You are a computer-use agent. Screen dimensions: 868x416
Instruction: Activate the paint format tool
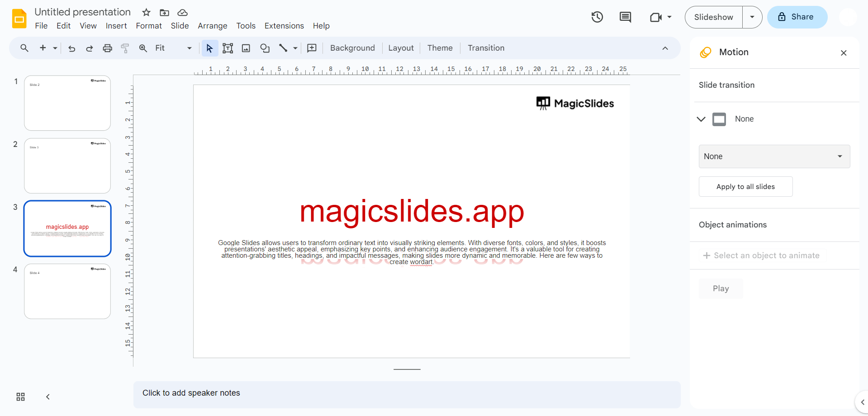click(x=125, y=48)
